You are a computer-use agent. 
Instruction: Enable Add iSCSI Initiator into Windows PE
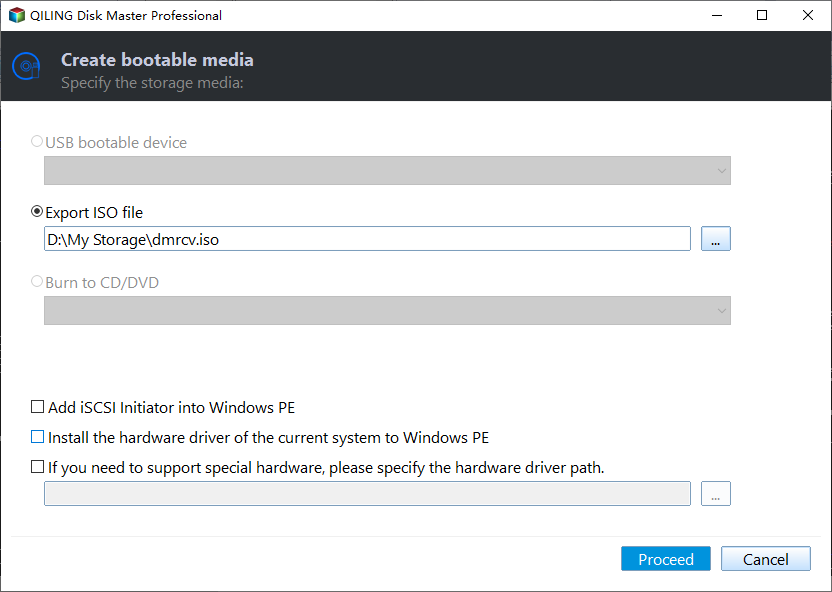coord(37,407)
